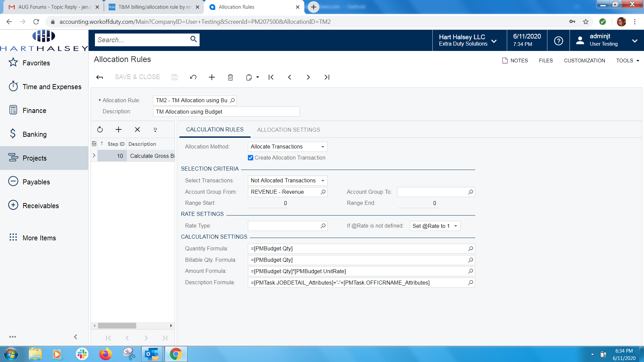Refresh the steps grid
The image size is (644, 362).
tap(100, 130)
